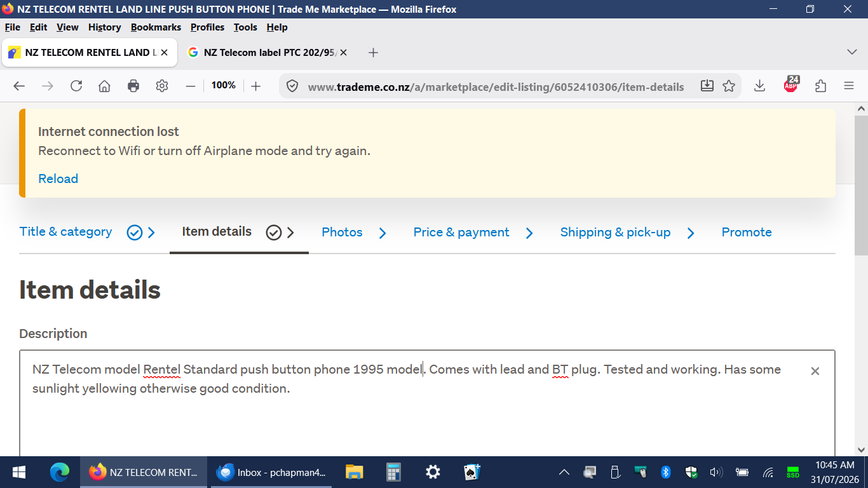Open the Adblock Plus extension
The image size is (868, 488).
[791, 85]
